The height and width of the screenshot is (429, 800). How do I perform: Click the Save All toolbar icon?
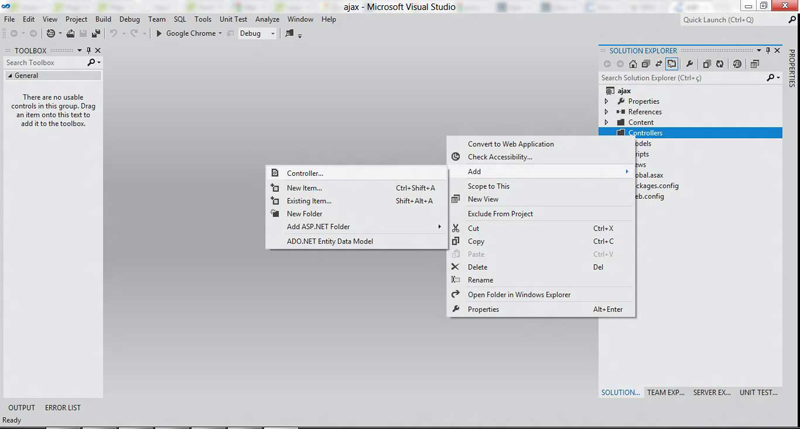(96, 34)
